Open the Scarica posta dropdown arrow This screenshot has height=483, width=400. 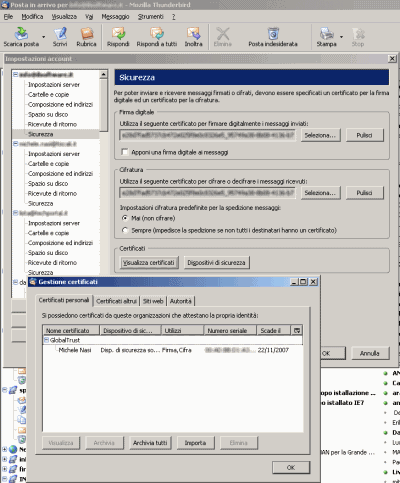point(43,37)
